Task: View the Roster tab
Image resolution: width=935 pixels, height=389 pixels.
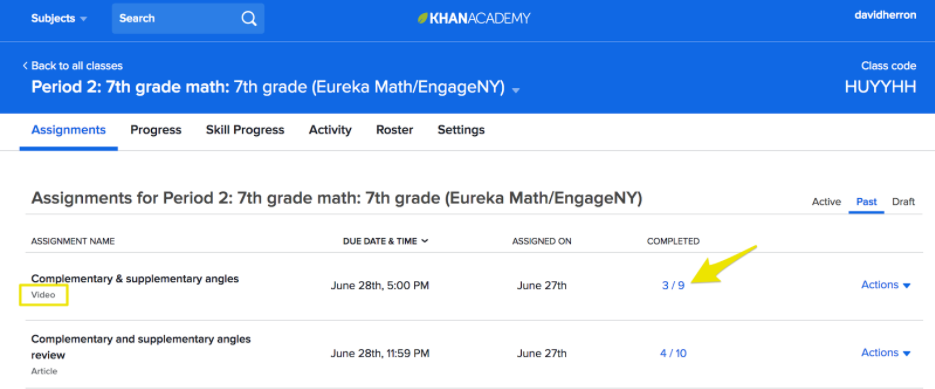Action: tap(395, 129)
